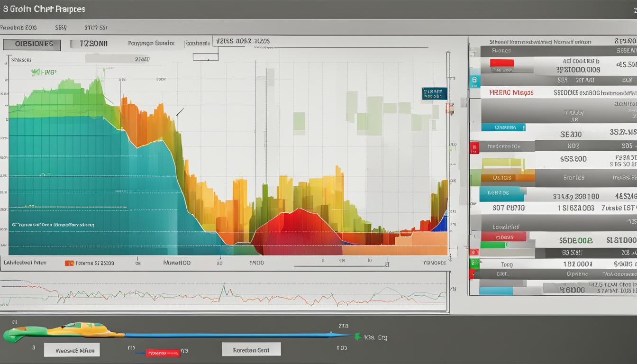Image resolution: width=637 pixels, height=364 pixels.
Task: Click the bottom-left gray button under slider
Action: (72, 350)
